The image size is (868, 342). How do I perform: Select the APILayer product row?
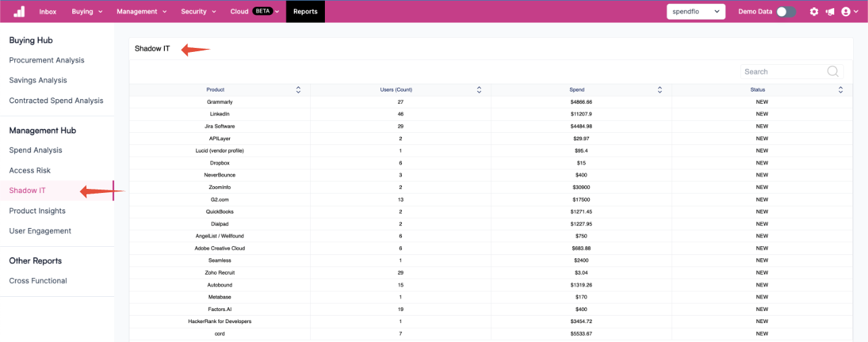click(x=491, y=138)
